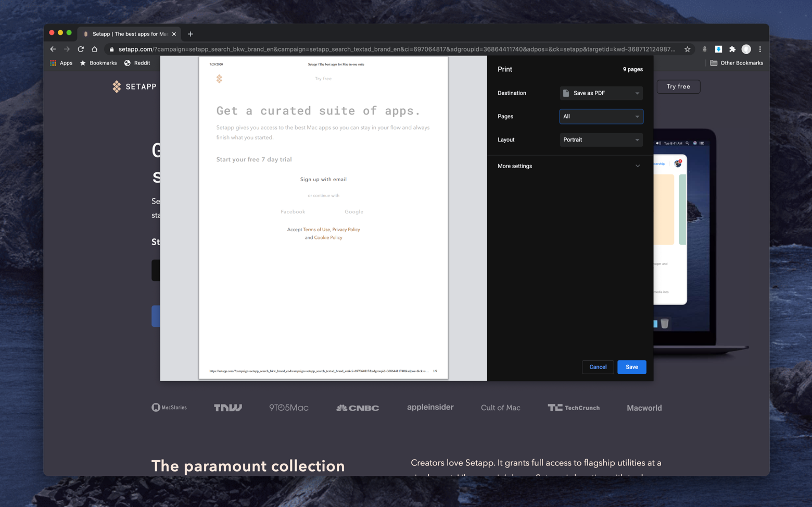Click the gray extension icon beside star
Image resolution: width=812 pixels, height=507 pixels.
705,49
